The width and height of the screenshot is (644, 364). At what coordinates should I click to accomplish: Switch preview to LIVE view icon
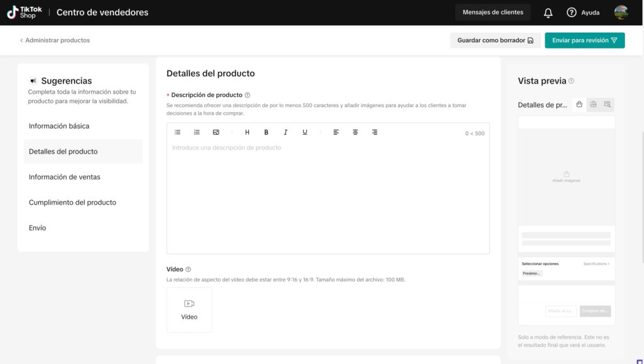point(593,105)
